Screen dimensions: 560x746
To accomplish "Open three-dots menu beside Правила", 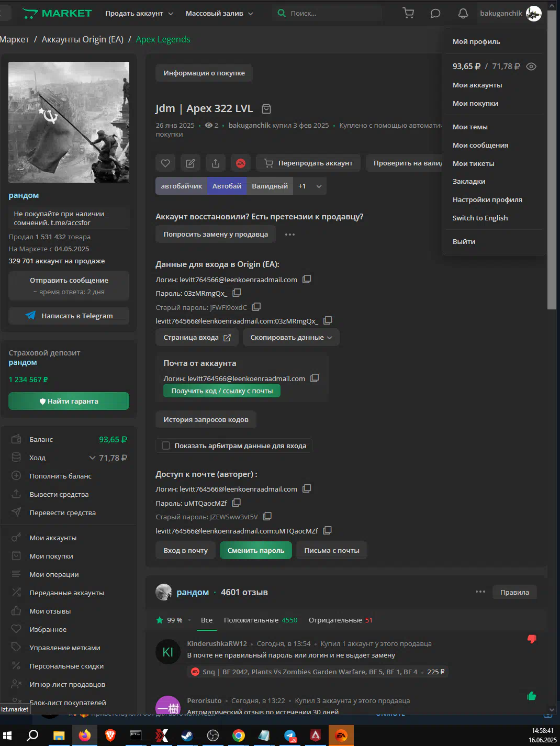I will pos(480,592).
